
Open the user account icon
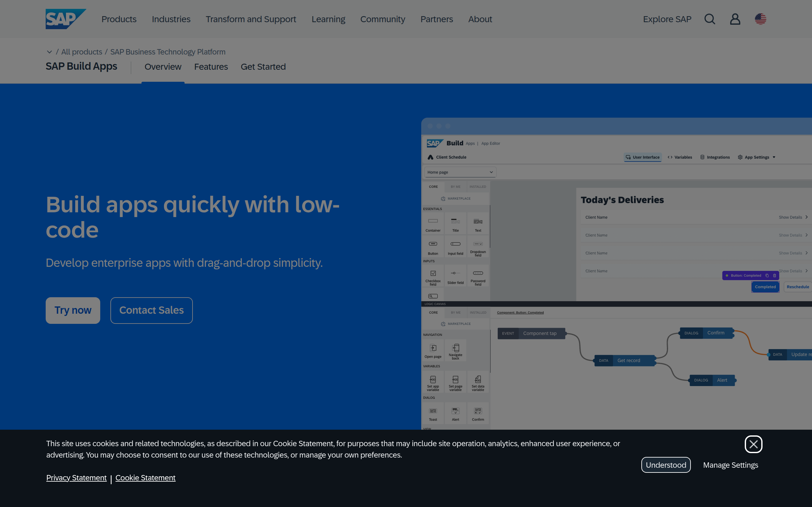point(735,19)
